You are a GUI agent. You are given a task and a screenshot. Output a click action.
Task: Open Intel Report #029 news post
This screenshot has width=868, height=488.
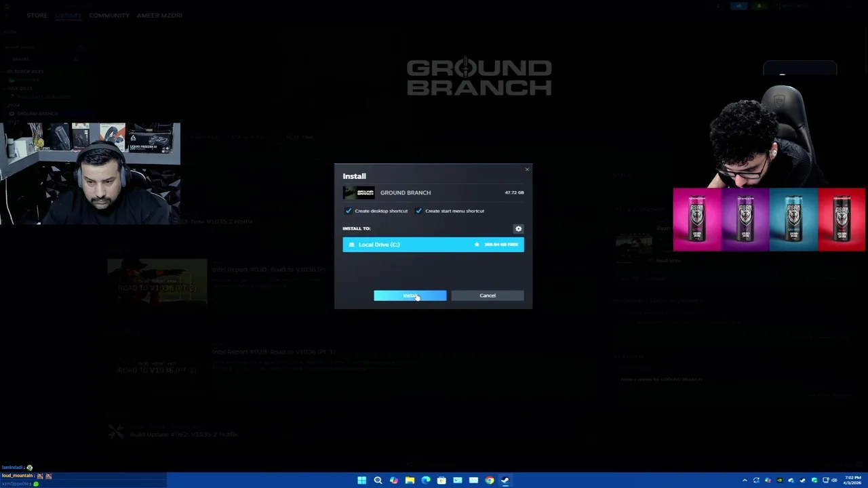pyautogui.click(x=273, y=352)
